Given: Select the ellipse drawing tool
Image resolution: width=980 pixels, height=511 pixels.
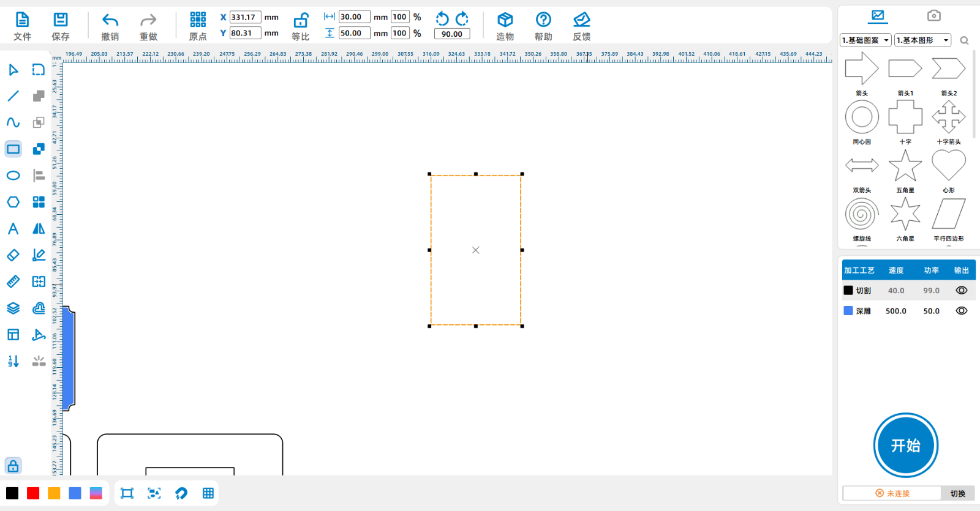Looking at the screenshot, I should coord(13,176).
